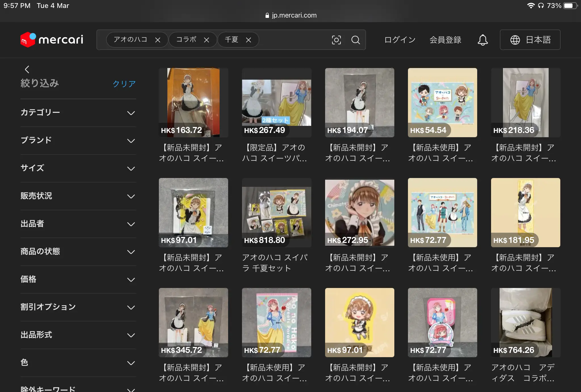581x392 pixels.
Task: Open image search camera icon
Action: click(336, 40)
